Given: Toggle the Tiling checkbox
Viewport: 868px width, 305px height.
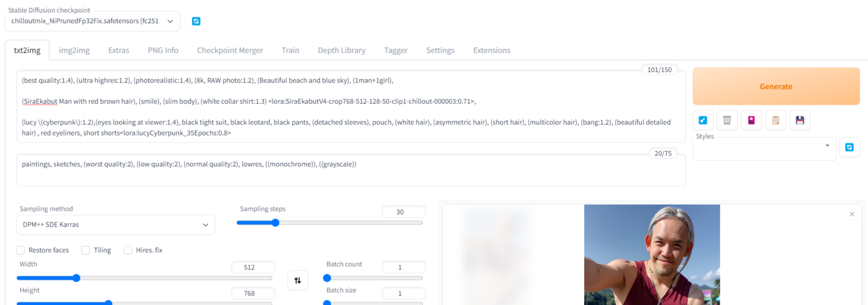Looking at the screenshot, I should click(x=86, y=250).
